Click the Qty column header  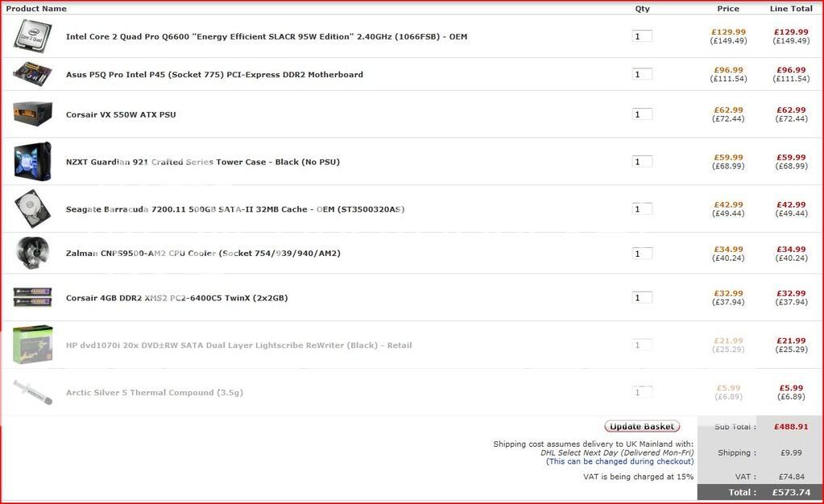(642, 8)
